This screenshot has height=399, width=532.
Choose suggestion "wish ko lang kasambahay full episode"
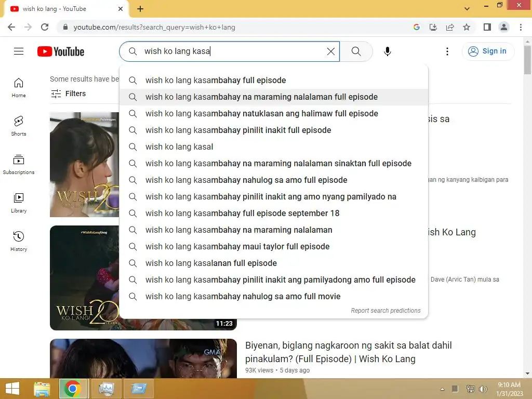point(274,81)
